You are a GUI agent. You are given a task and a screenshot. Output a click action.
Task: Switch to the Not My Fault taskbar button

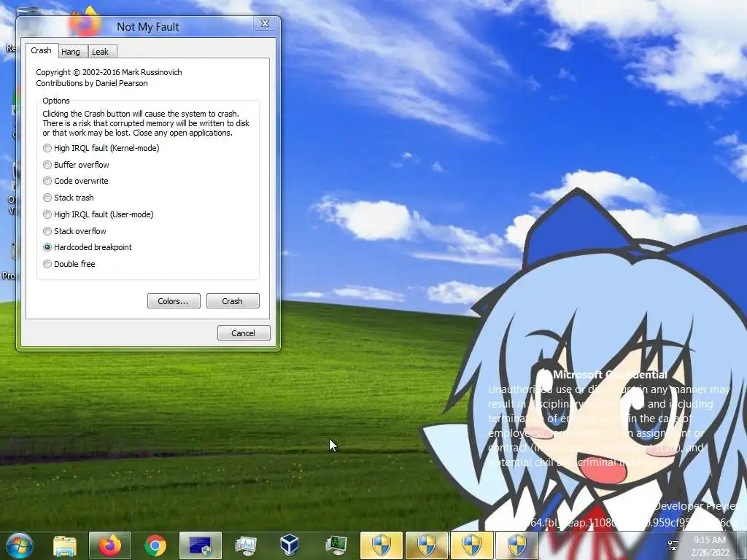(x=201, y=545)
